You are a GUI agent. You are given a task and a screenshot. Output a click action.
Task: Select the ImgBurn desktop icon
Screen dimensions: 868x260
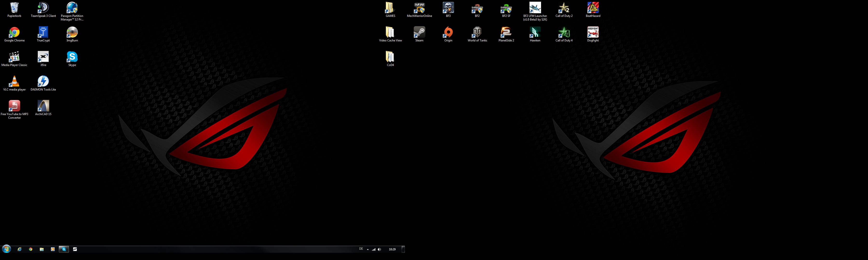[72, 34]
